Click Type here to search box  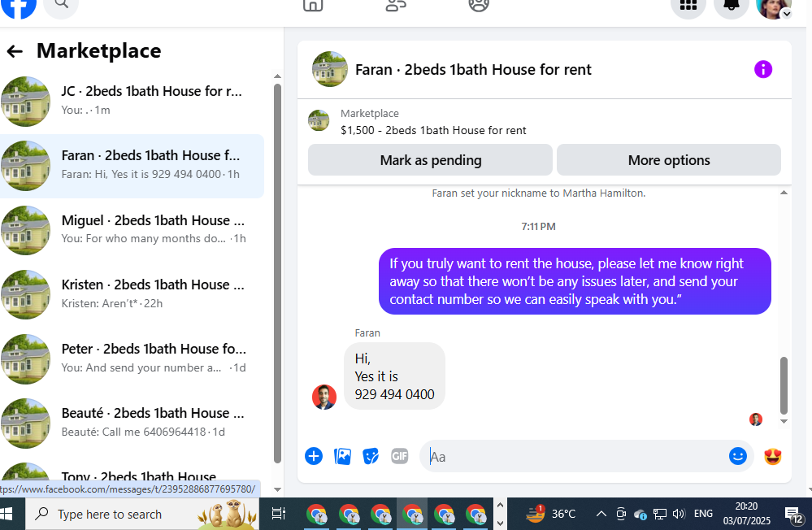(x=142, y=514)
